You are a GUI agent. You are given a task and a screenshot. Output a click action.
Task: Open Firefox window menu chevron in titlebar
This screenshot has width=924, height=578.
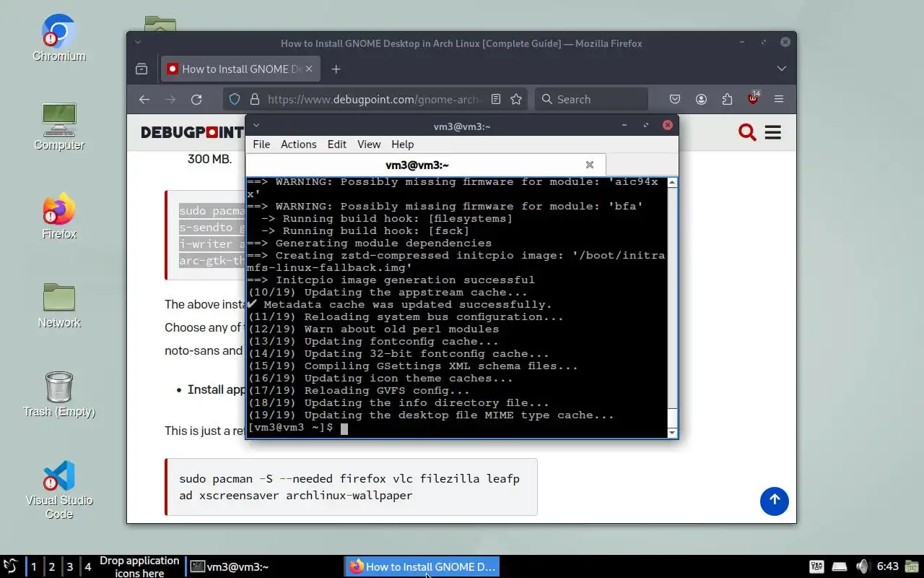138,43
